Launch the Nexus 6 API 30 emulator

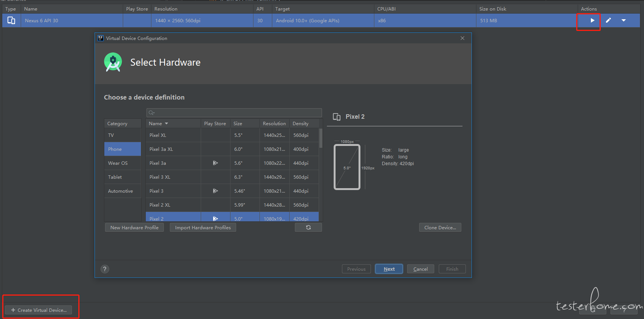[592, 20]
